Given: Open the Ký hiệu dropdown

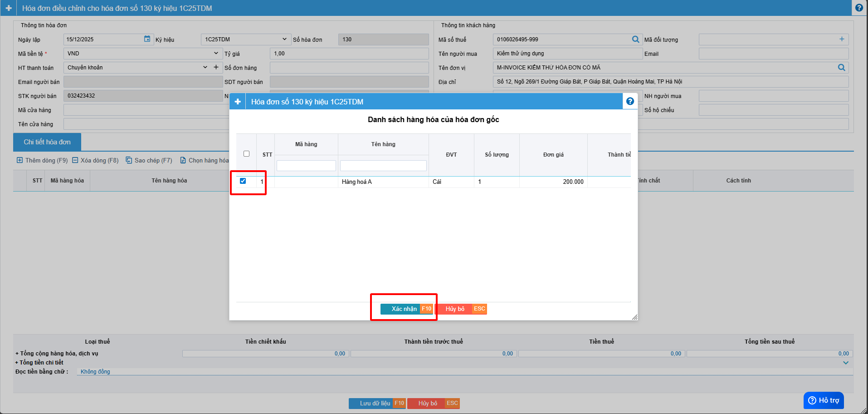Looking at the screenshot, I should click(284, 39).
